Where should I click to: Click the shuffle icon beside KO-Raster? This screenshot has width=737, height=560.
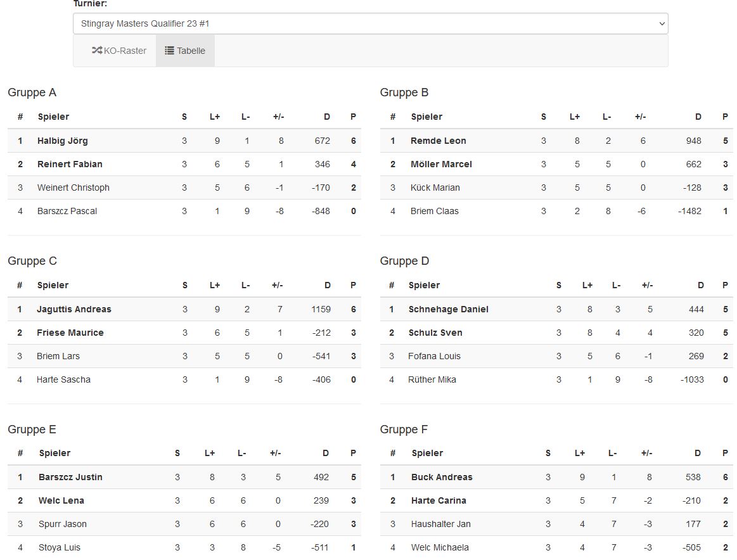(x=97, y=51)
